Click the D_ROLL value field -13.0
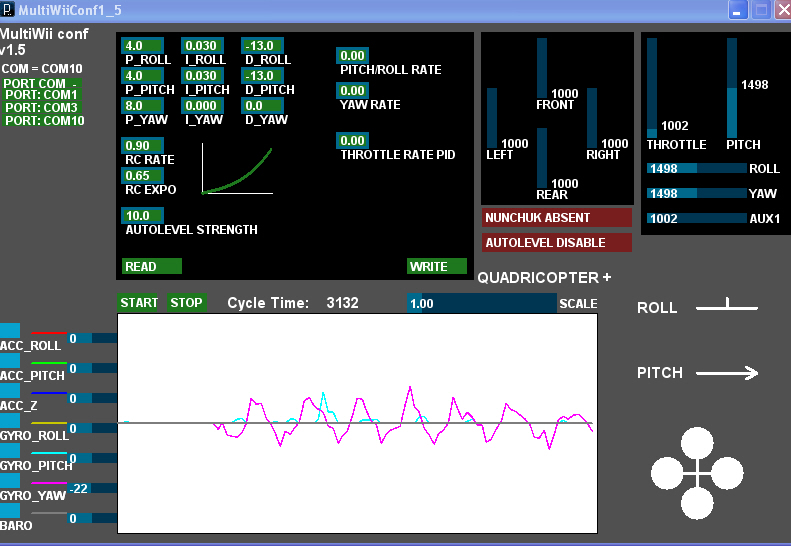The height and width of the screenshot is (553, 791). (262, 45)
